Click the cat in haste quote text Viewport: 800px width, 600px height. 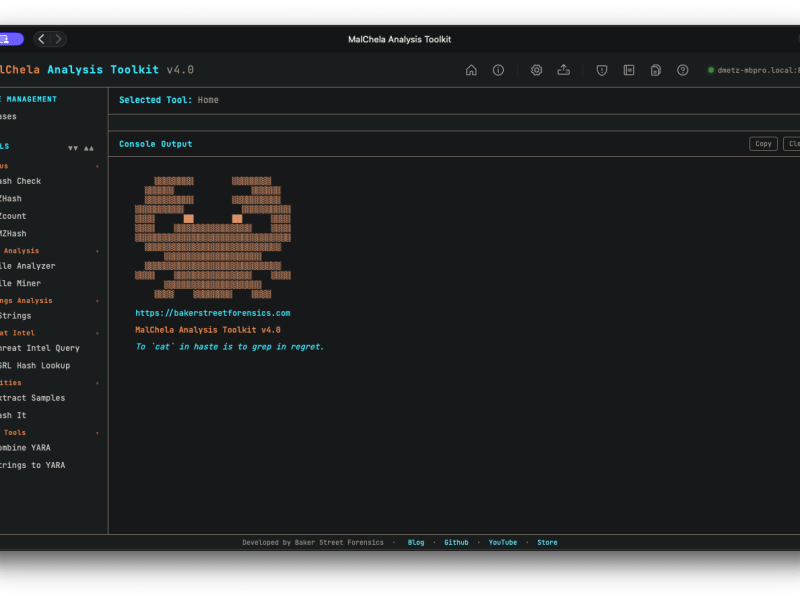pyautogui.click(x=229, y=346)
